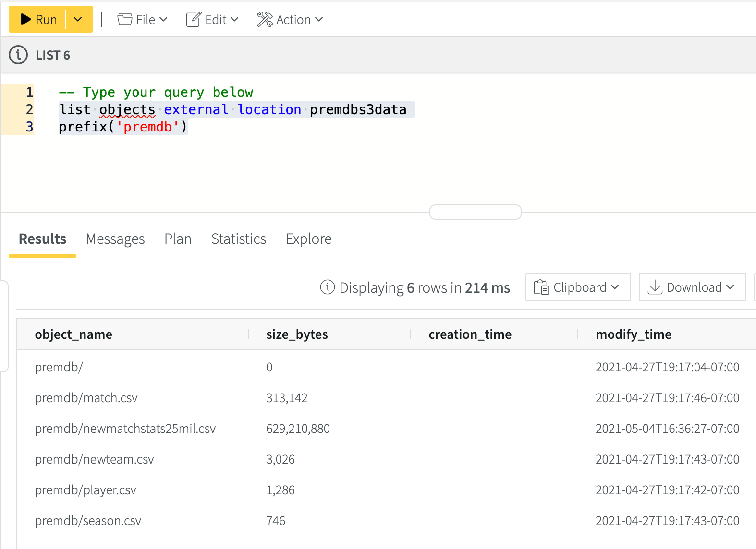This screenshot has height=549, width=756.
Task: Click the Clipboard icon
Action: (x=541, y=287)
